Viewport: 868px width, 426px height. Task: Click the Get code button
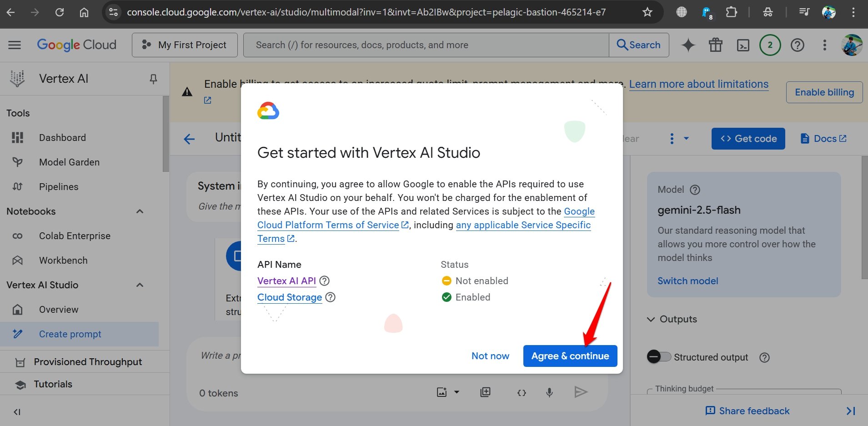click(x=748, y=139)
